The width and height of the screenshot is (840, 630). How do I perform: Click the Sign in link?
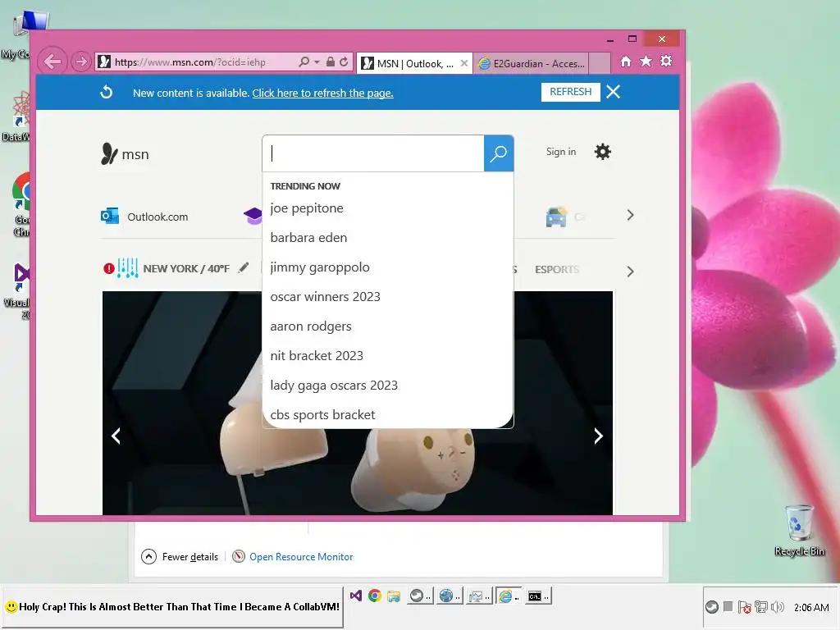click(561, 152)
